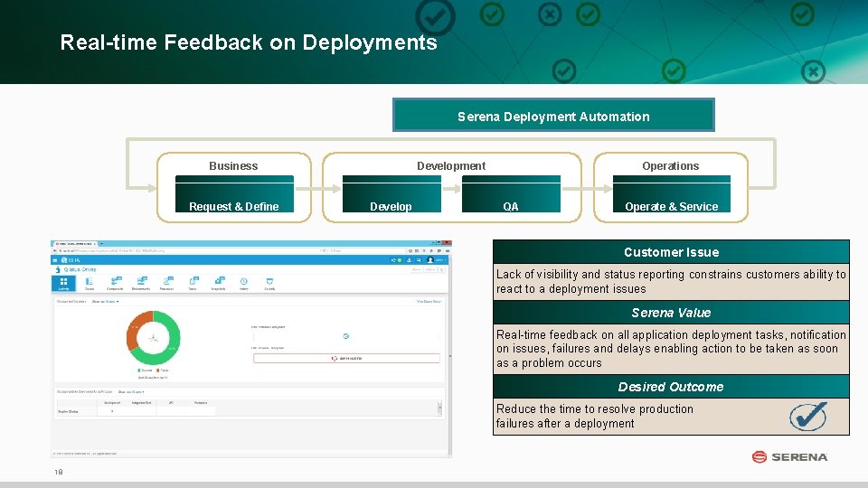The width and height of the screenshot is (868, 488).
Task: Open the user avatar menu
Action: 430,260
